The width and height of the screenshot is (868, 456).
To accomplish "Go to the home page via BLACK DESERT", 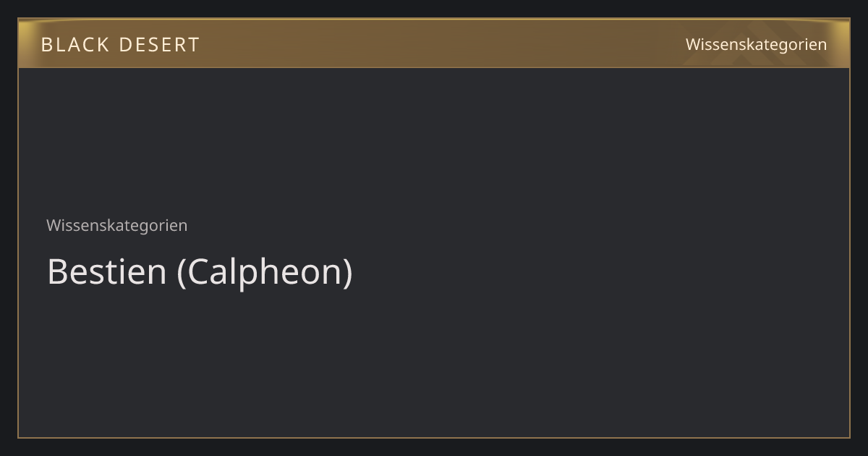I will [120, 45].
